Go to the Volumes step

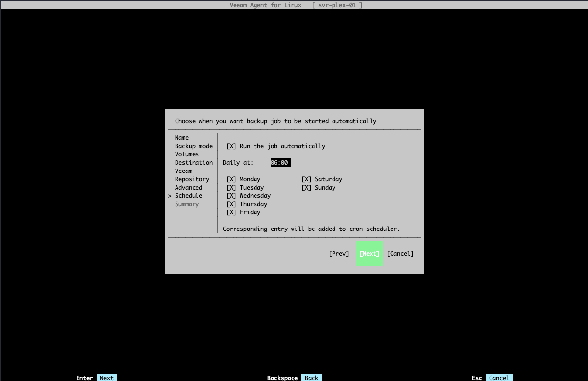click(187, 154)
